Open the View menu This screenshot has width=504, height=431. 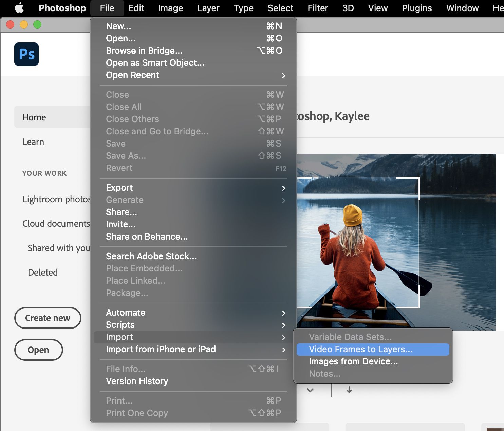click(x=378, y=8)
